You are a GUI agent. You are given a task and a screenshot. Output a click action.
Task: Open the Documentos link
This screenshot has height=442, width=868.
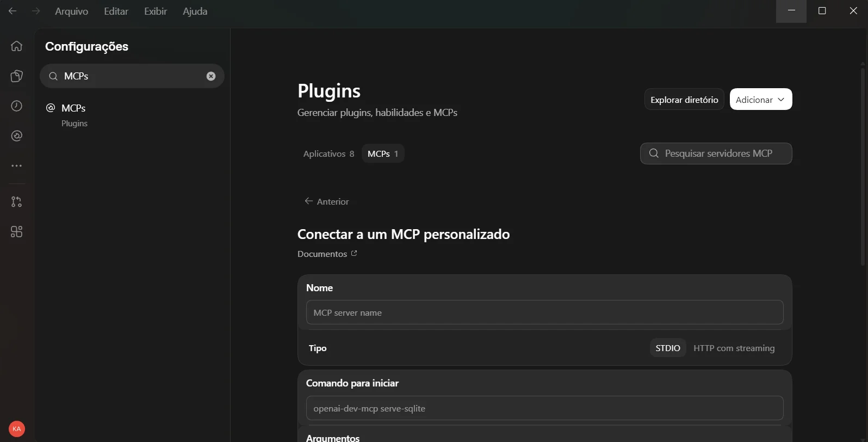(327, 254)
